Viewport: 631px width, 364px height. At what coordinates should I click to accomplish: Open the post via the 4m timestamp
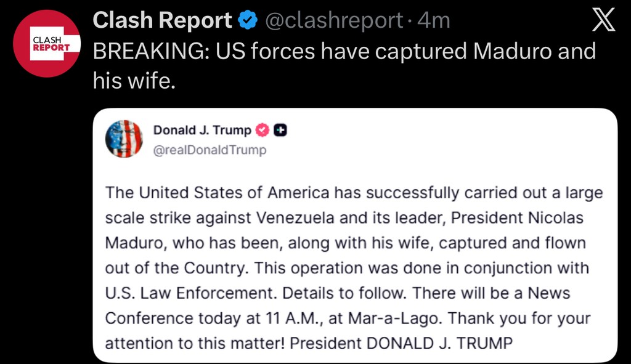(433, 21)
